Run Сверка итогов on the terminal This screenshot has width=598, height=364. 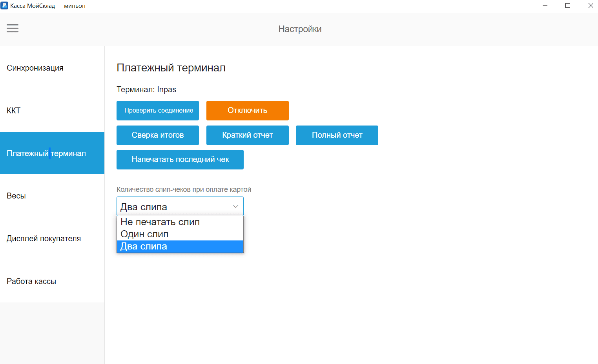tap(157, 135)
